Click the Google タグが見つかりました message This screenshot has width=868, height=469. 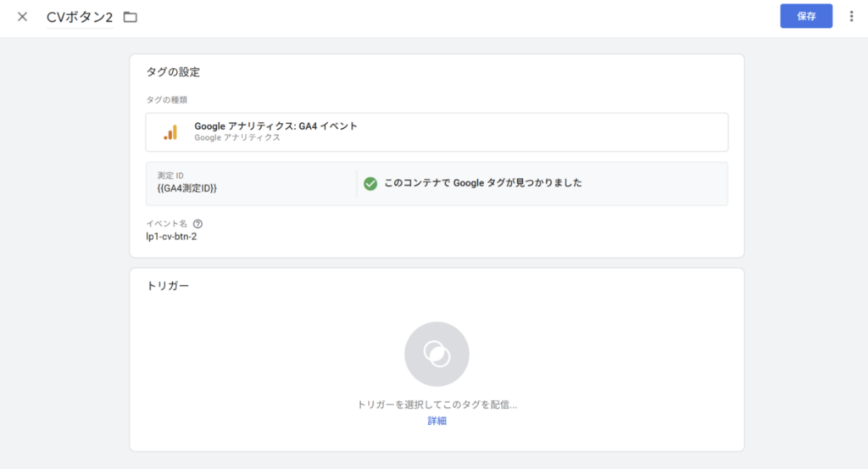[482, 183]
